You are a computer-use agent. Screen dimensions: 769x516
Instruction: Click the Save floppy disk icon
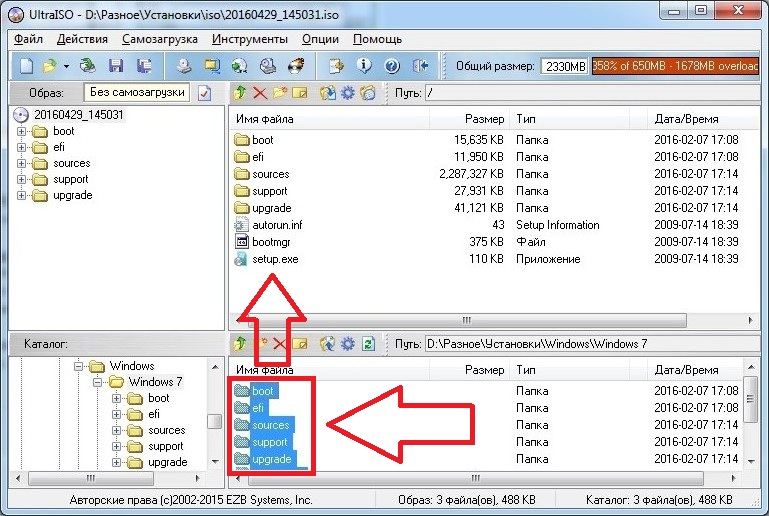coord(116,66)
